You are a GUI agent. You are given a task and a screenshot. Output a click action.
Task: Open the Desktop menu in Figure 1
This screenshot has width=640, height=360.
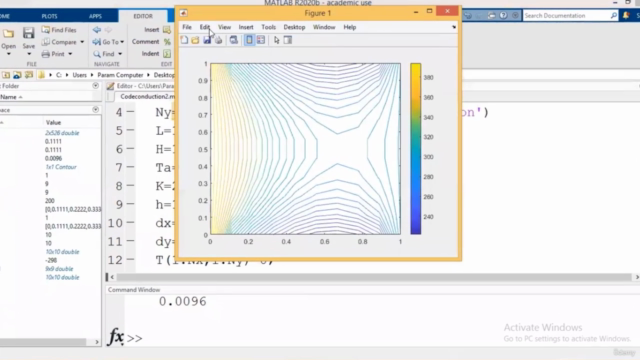click(294, 27)
